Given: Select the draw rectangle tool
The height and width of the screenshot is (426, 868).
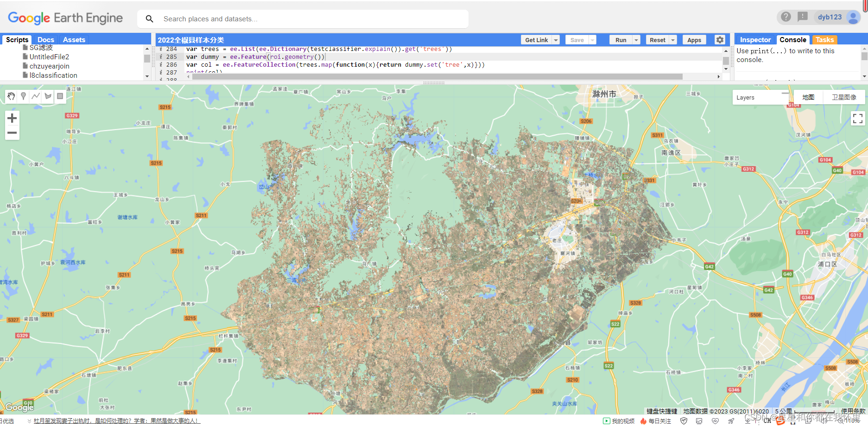Looking at the screenshot, I should click(60, 96).
